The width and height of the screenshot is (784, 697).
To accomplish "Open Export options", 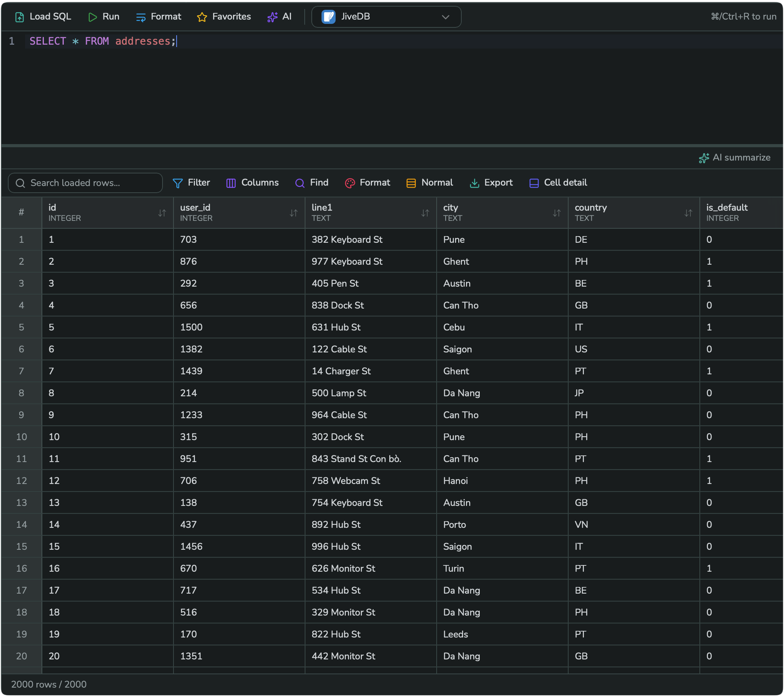I will click(x=491, y=183).
